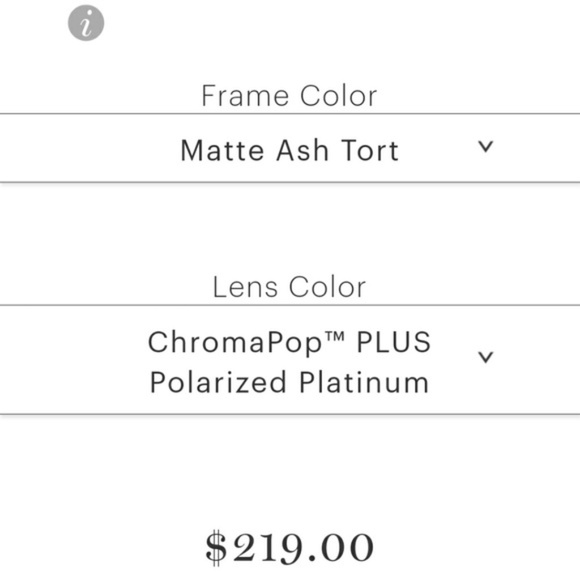Click the word Tort in frame selector
The height and width of the screenshot is (580, 580).
click(x=370, y=150)
